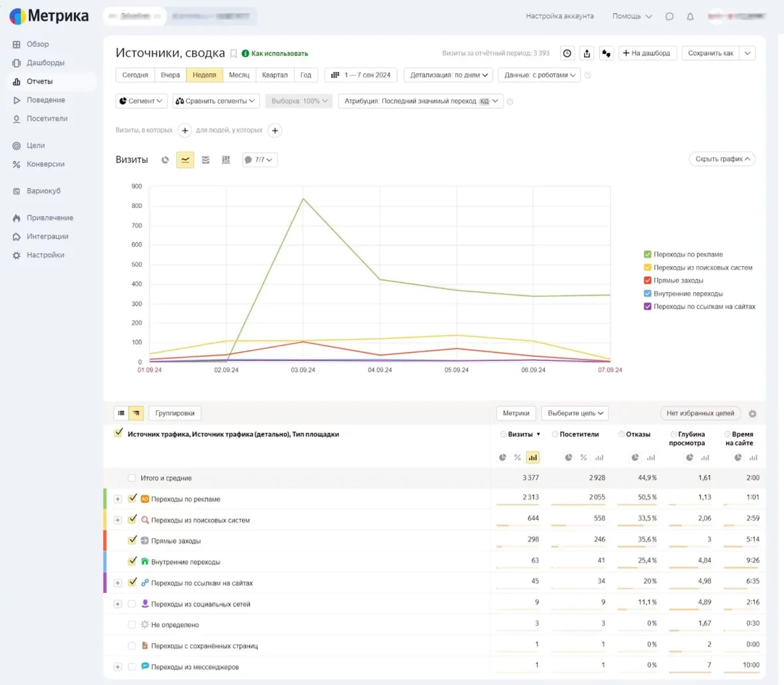Uncheck the Прямые заходы checkbox

point(132,541)
